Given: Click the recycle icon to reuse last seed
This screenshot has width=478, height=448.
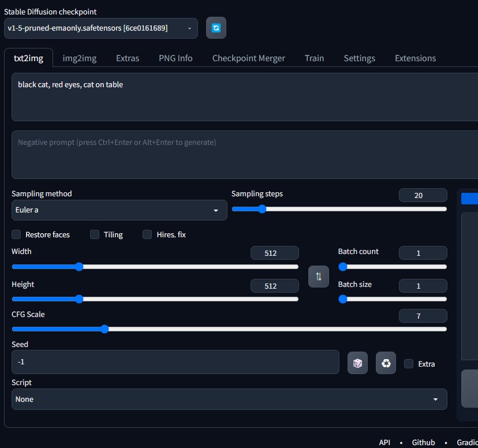Looking at the screenshot, I should 386,363.
